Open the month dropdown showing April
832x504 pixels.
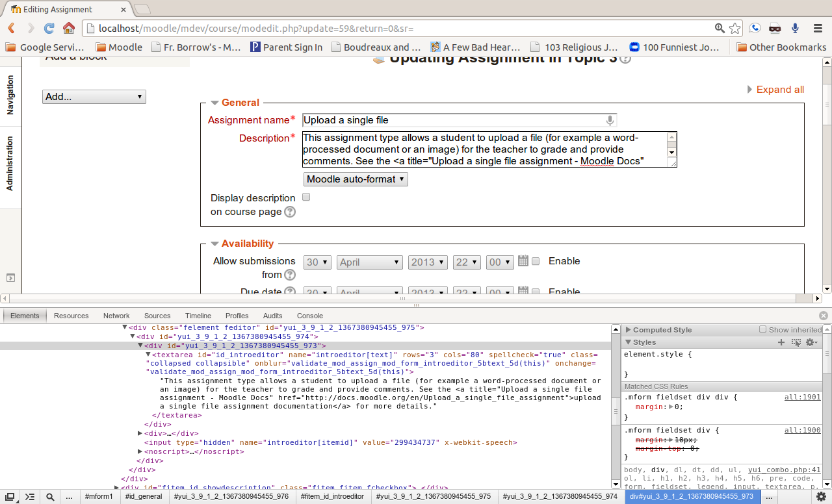[370, 262]
